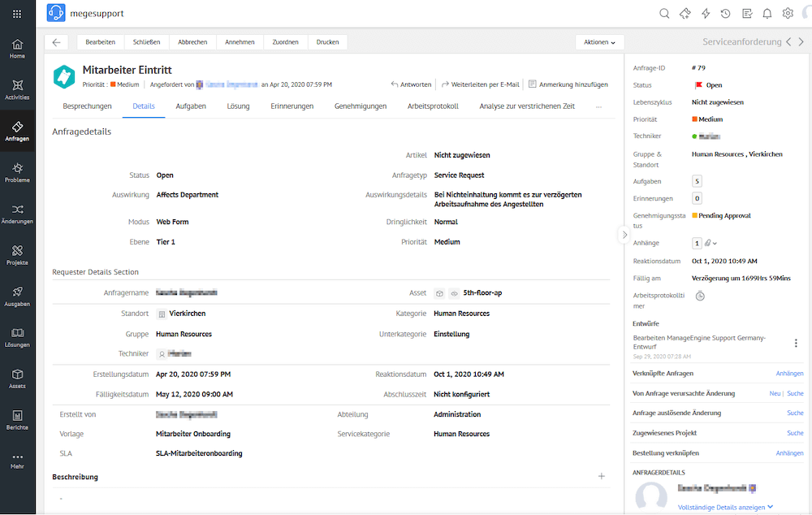The image size is (812, 515).
Task: Open Probleme module in sidebar
Action: tap(17, 172)
